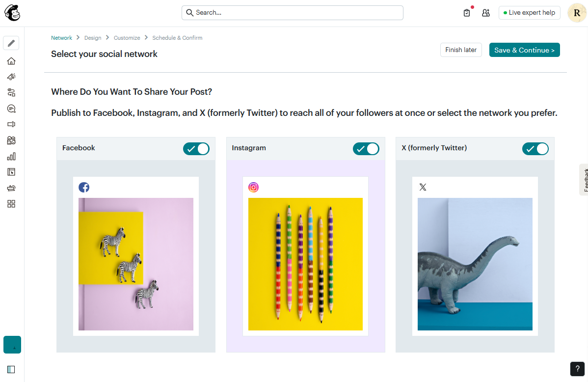Choose Finish later
The image size is (588, 382).
pyautogui.click(x=461, y=50)
